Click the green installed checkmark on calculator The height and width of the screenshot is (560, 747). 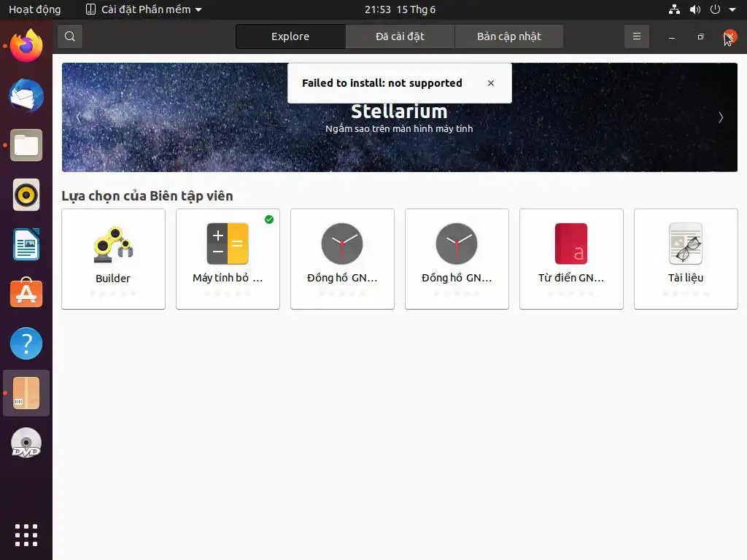(x=269, y=219)
